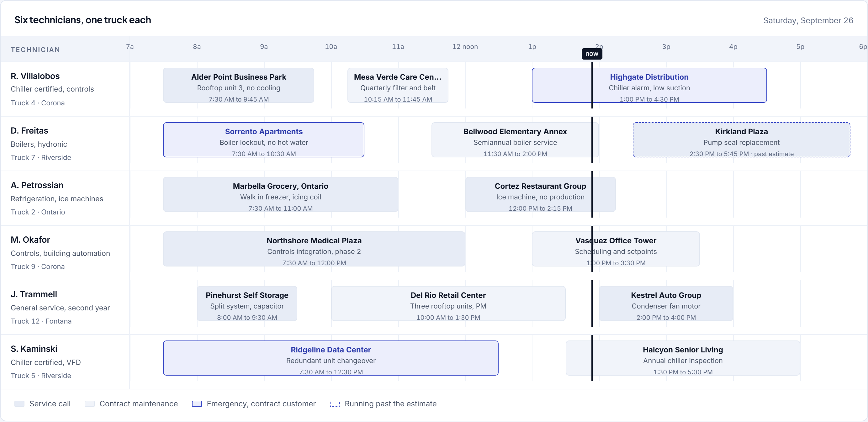Click Truck 7 · Riverside text
Viewport: 868px width, 422px height.
41,158
